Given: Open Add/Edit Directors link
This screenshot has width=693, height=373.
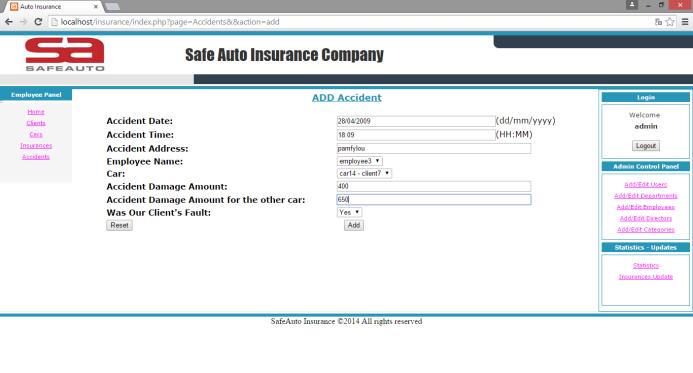Looking at the screenshot, I should point(646,218).
